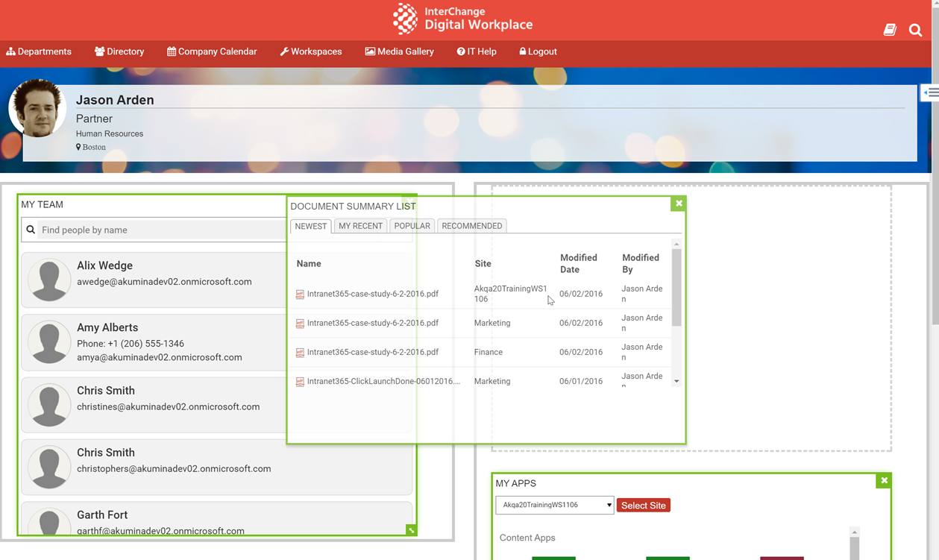
Task: Open the search magnifier in header
Action: (915, 30)
